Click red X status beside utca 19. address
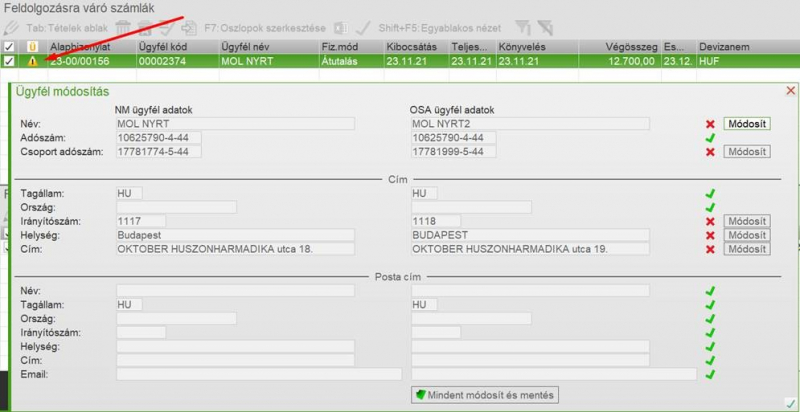Screen dimensions: 800x412 coord(710,249)
